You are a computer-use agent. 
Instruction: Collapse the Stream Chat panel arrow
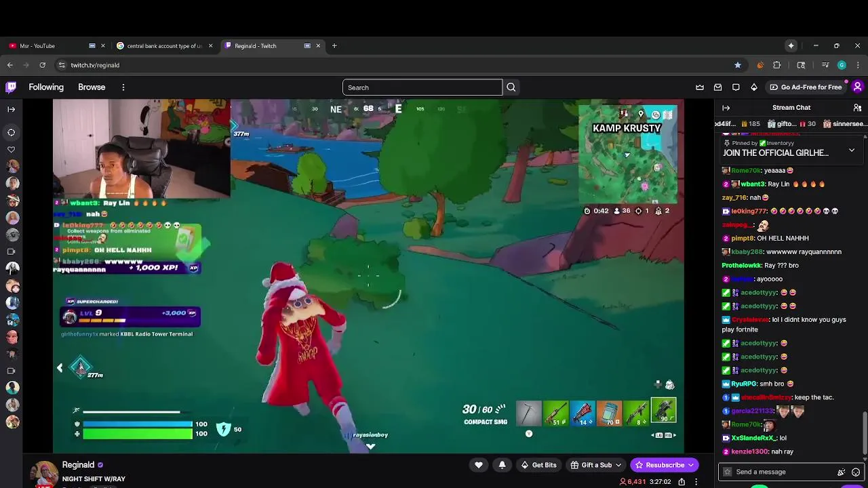coord(726,108)
